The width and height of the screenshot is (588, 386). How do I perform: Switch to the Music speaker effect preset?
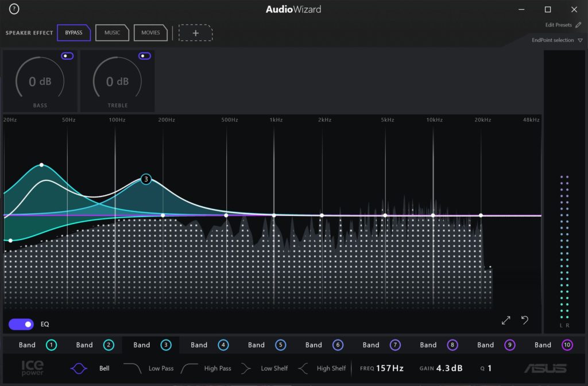(x=112, y=33)
